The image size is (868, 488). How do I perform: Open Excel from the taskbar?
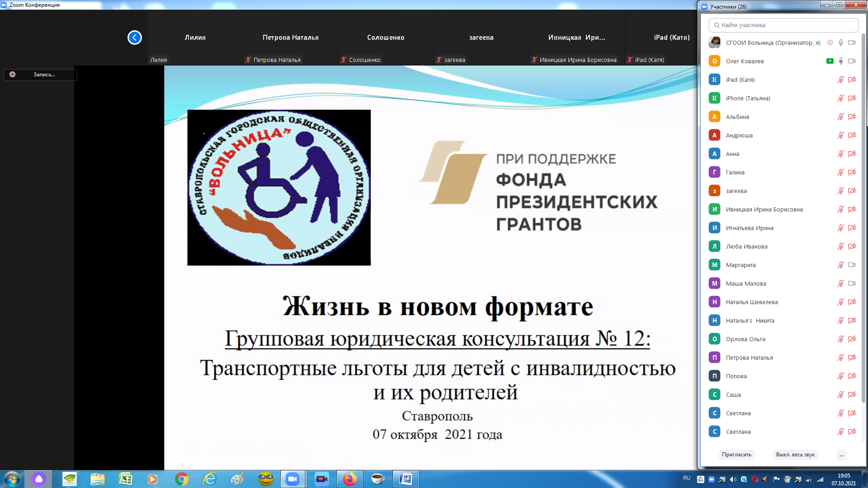(125, 479)
